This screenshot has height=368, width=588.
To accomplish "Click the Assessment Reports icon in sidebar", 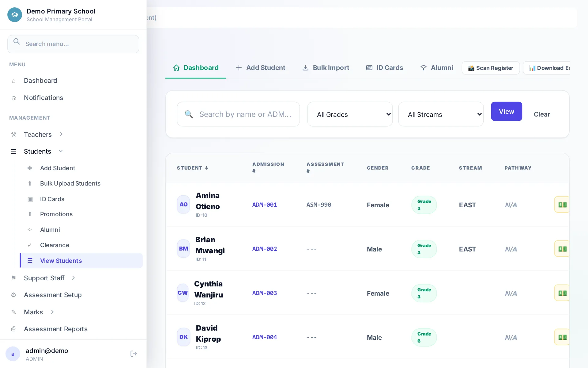I will (14, 329).
